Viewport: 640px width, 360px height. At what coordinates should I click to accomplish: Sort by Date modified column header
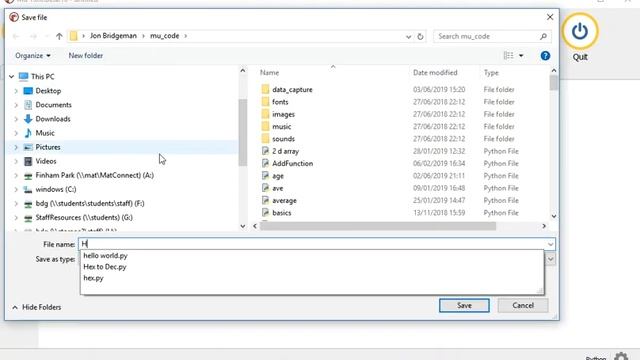435,73
